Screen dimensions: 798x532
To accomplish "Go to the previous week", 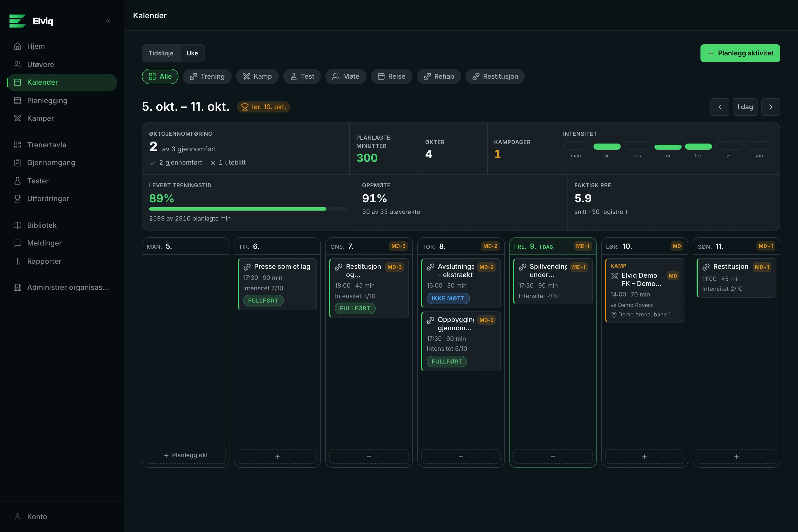I will click(720, 107).
